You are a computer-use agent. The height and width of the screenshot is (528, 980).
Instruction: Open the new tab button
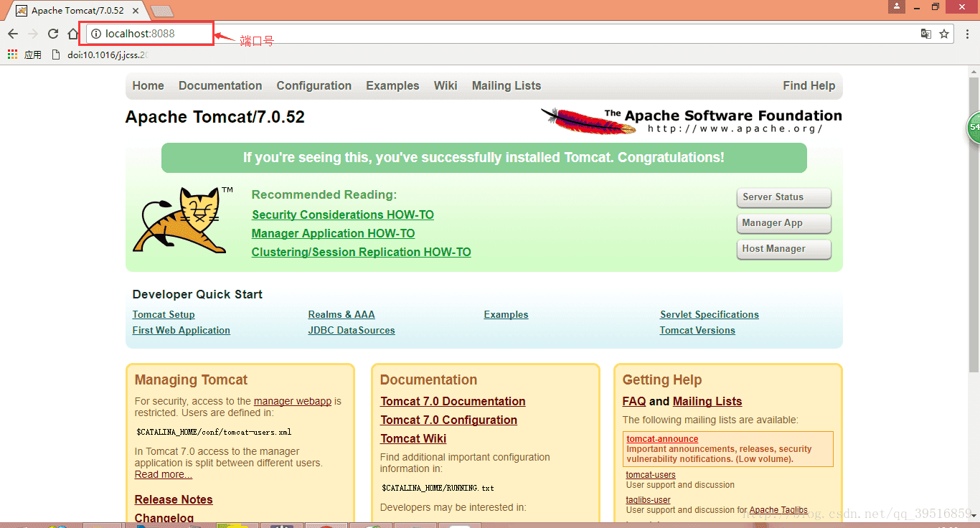(x=163, y=11)
